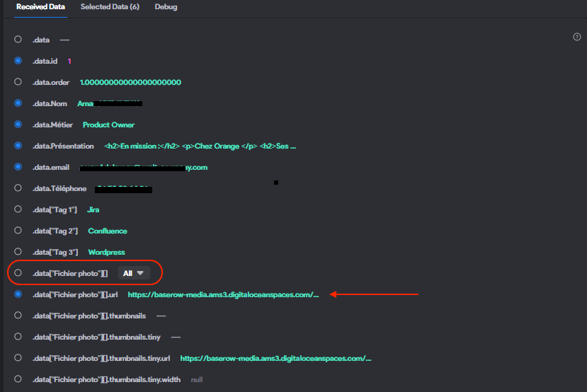Screen dimensions: 587x392
Task: Toggle the .data.Métier radio button
Action: [18, 125]
